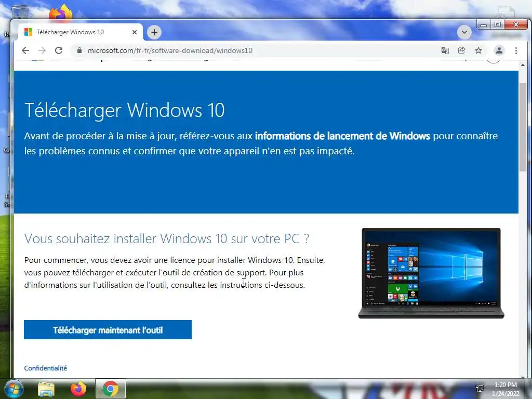Maximize the Chrome window
532x399 pixels.
click(497, 24)
